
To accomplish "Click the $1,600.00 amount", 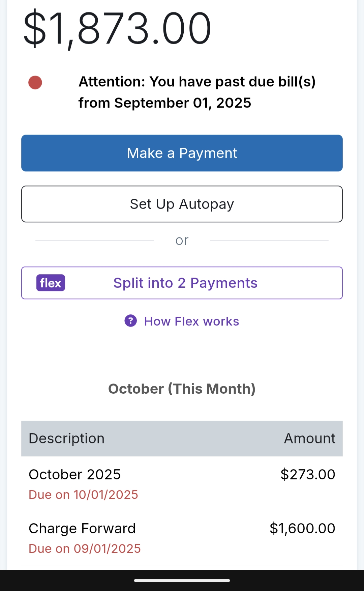I will pyautogui.click(x=302, y=529).
